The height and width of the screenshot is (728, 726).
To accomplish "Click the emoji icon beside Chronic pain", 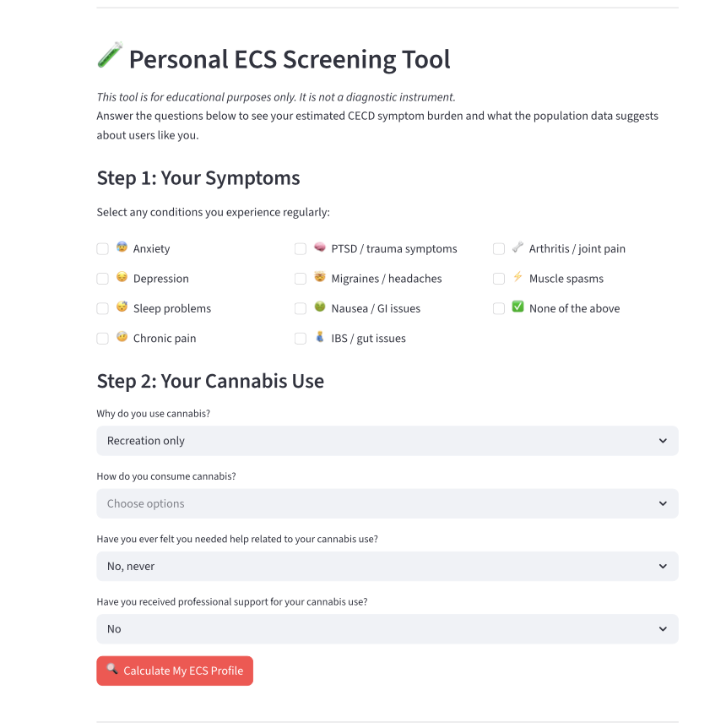I will pos(120,338).
